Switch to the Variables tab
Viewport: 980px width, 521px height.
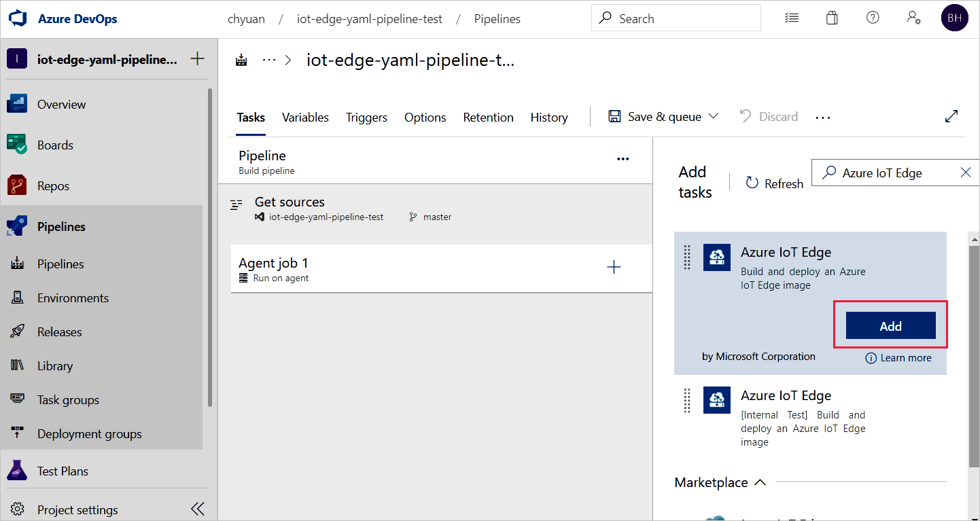click(305, 118)
